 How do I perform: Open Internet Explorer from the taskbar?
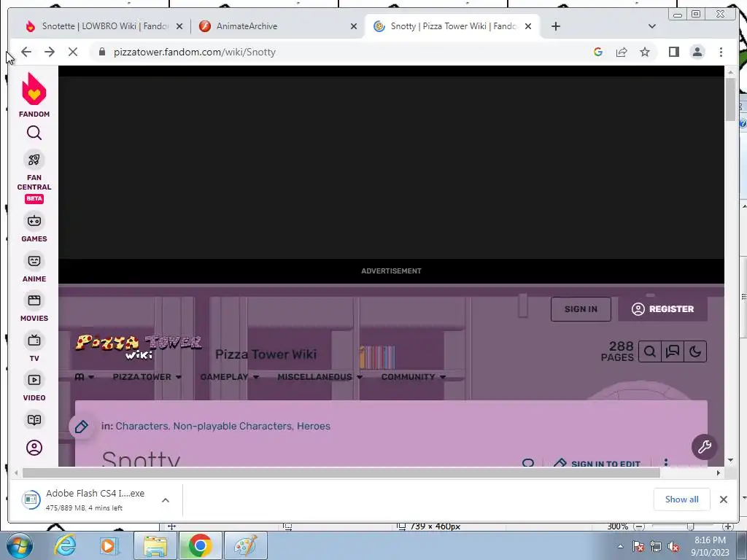tap(65, 545)
